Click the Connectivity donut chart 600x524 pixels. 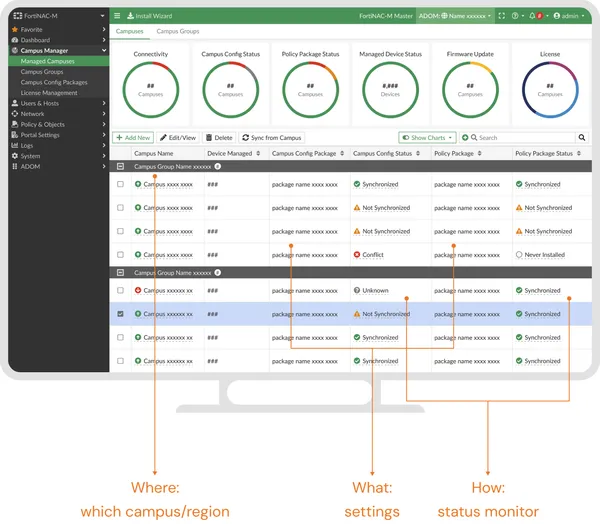(151, 90)
